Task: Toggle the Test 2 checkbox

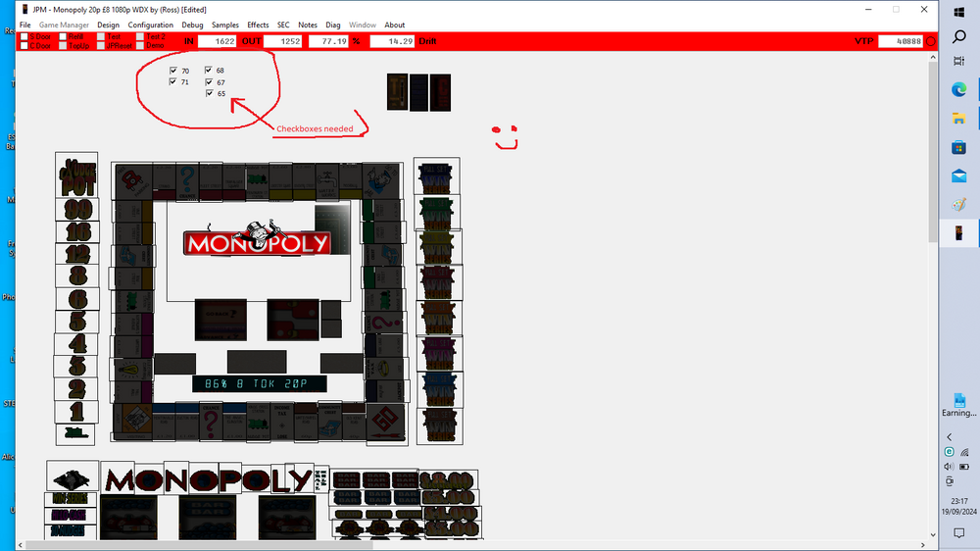Action: click(x=140, y=37)
